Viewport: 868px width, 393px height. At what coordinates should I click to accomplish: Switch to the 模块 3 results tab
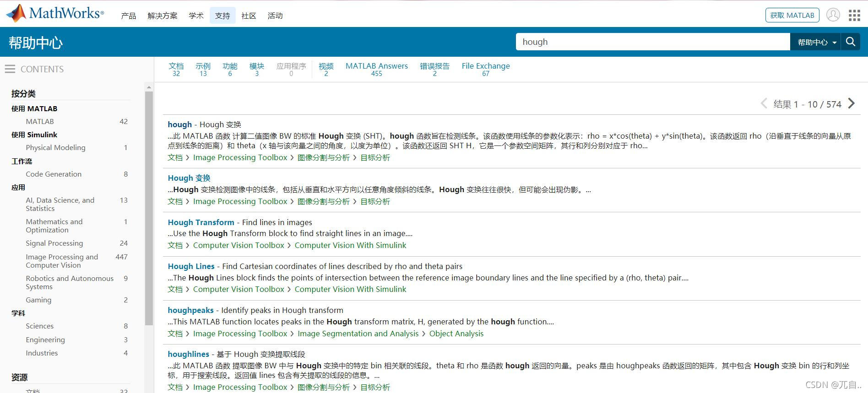(x=257, y=70)
